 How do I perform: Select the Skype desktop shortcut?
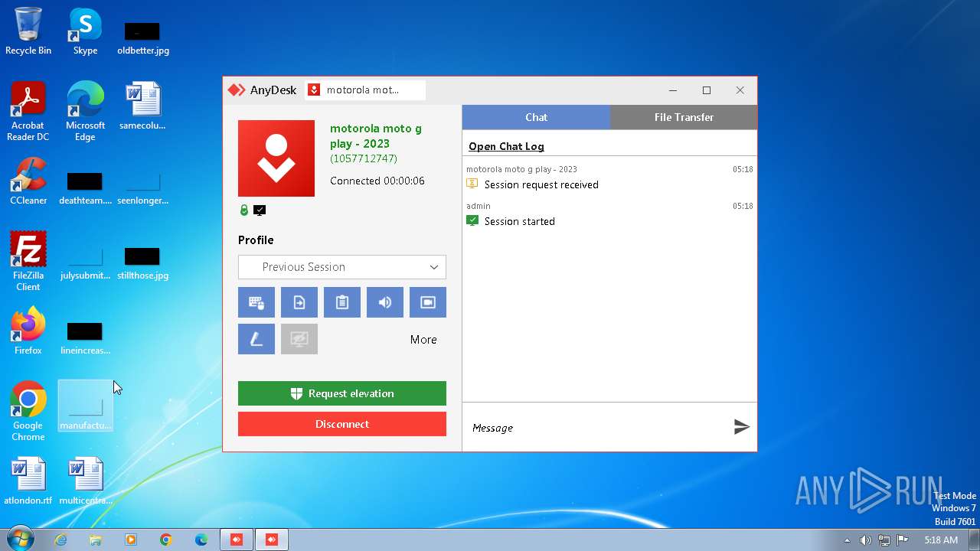tap(85, 31)
